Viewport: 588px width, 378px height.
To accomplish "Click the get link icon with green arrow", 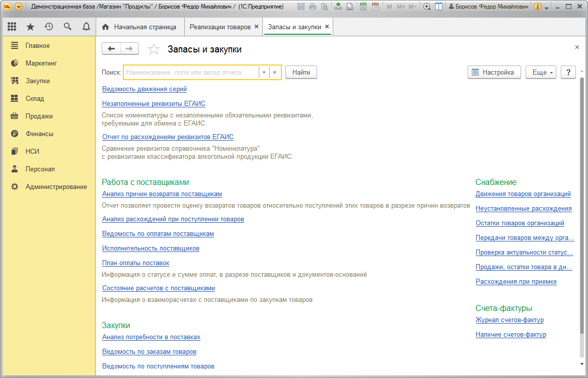I will coord(338,7).
